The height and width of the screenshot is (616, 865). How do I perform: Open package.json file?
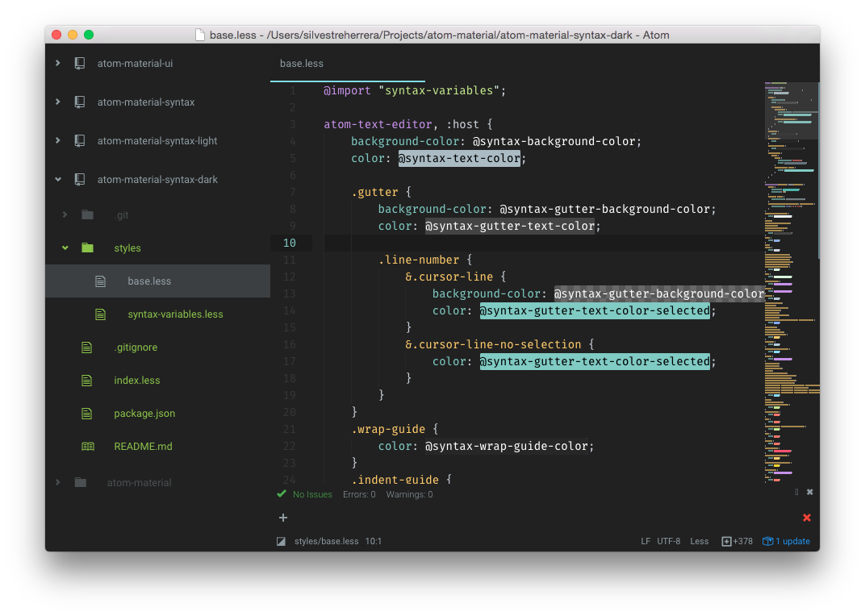[144, 414]
